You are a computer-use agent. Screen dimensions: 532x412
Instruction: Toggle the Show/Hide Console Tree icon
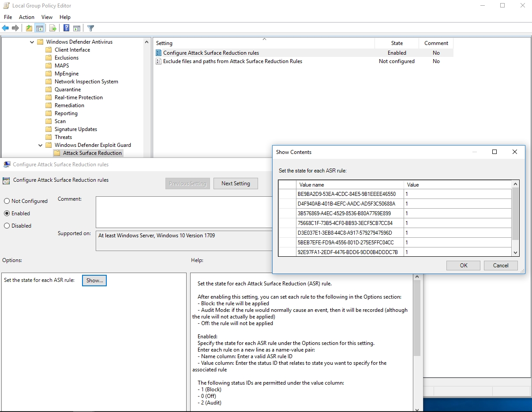pos(40,28)
